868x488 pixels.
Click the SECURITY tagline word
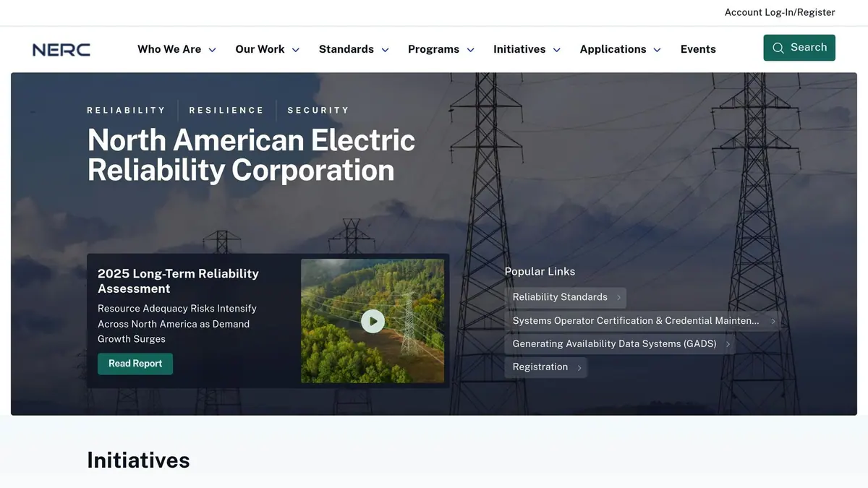tap(318, 110)
